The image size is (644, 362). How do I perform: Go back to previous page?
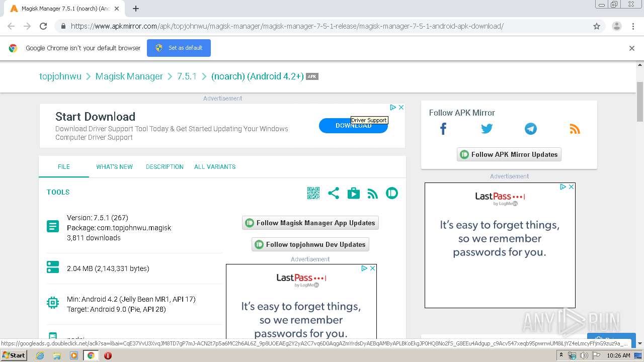11,26
